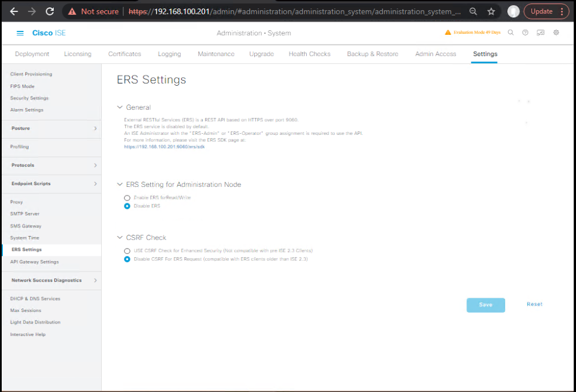The image size is (576, 392).
Task: Open the ISE settings gear icon
Action: [x=556, y=33]
